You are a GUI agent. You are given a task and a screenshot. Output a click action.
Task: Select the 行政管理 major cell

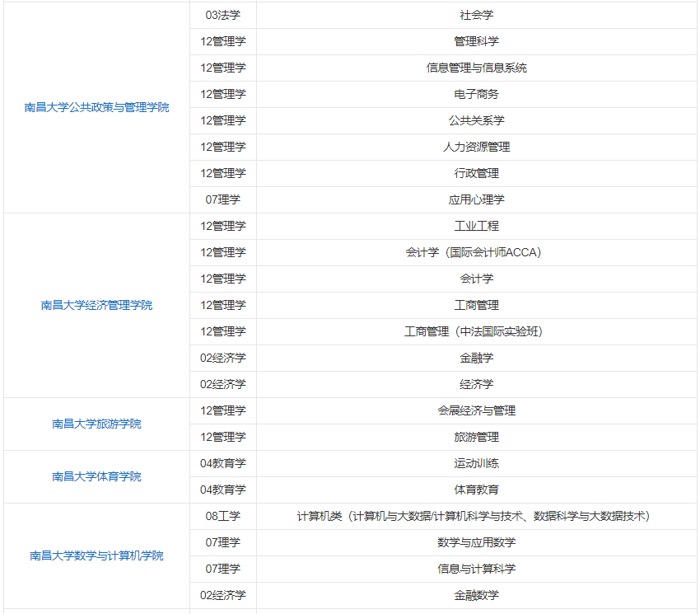pyautogui.click(x=476, y=173)
